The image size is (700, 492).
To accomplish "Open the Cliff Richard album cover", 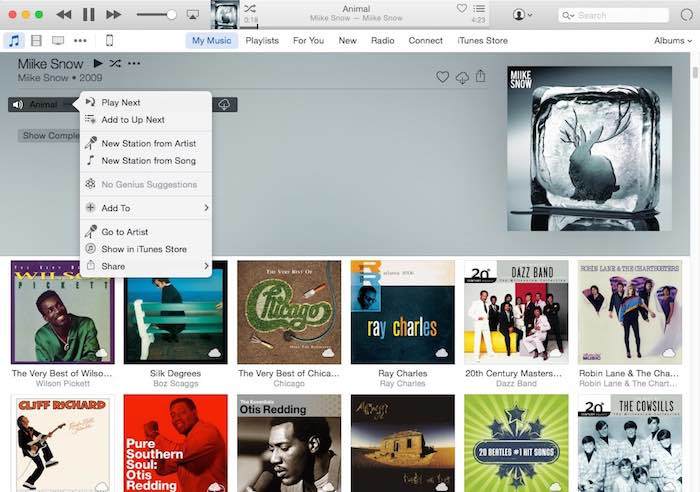I will (x=62, y=443).
